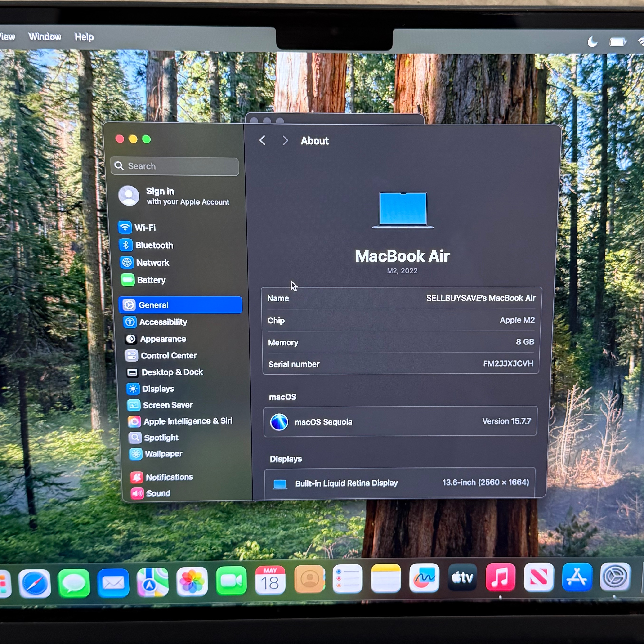Click the Version 15.7.7 text
The width and height of the screenshot is (644, 644).
pyautogui.click(x=506, y=421)
